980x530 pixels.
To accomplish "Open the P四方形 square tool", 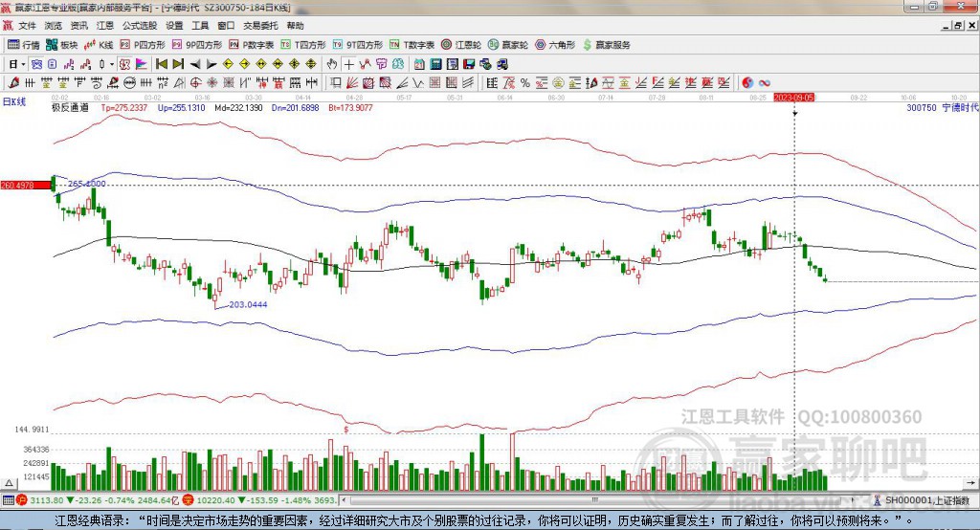I will [143, 45].
